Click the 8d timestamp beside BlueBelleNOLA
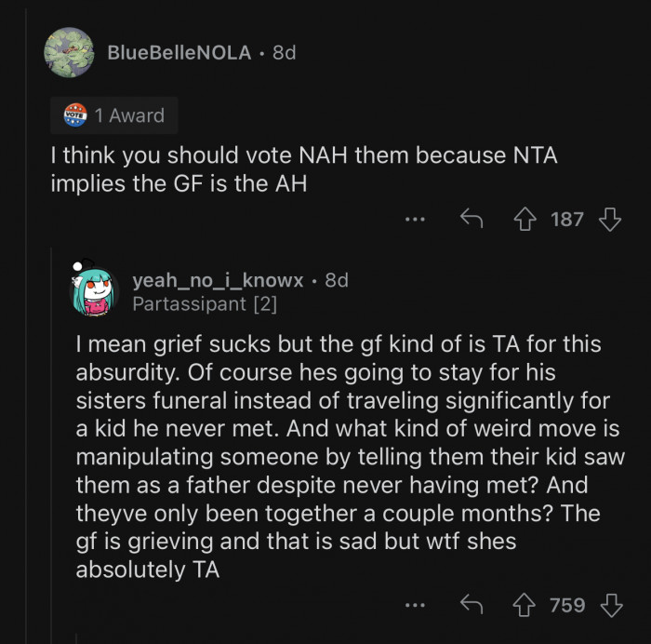The width and height of the screenshot is (651, 644). pyautogui.click(x=284, y=53)
